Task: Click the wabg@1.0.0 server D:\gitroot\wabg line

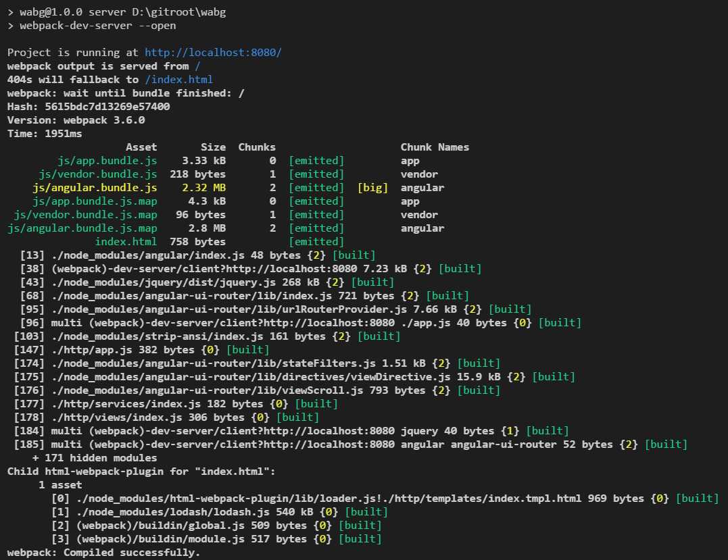Action: click(x=116, y=12)
